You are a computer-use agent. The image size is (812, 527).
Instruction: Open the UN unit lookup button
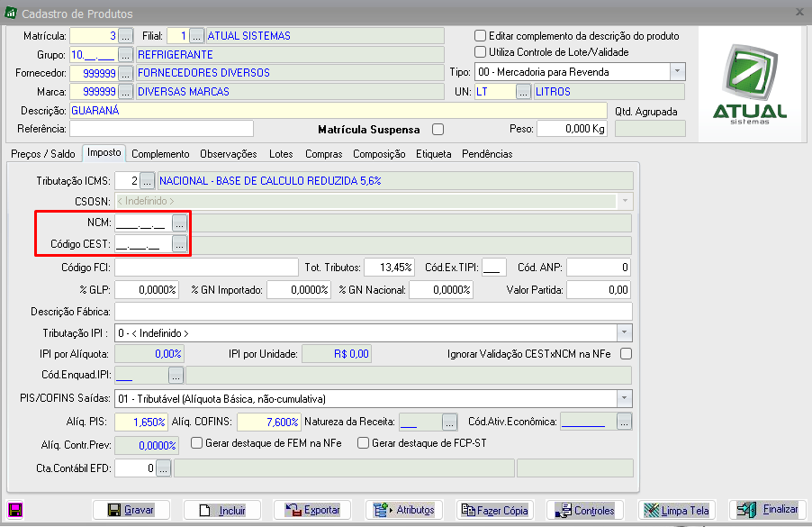(524, 92)
